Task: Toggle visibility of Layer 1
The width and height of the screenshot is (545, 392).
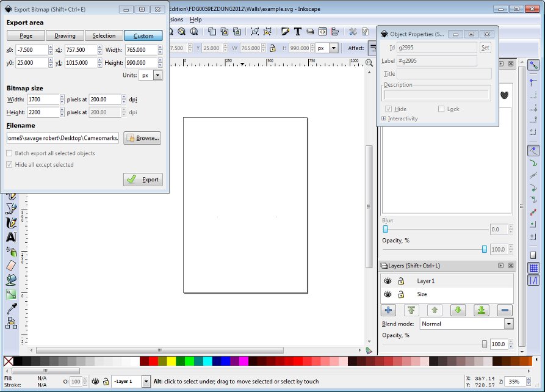Action: pyautogui.click(x=387, y=281)
